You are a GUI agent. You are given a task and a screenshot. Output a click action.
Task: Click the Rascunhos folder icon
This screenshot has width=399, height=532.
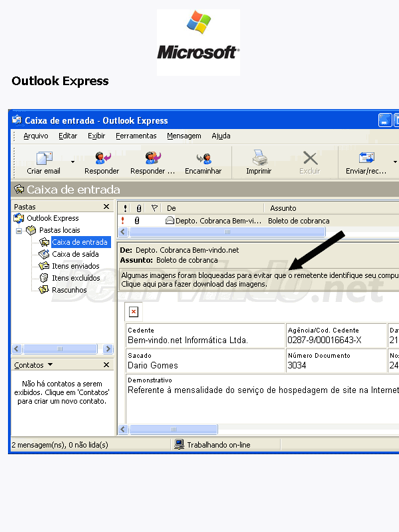44,290
